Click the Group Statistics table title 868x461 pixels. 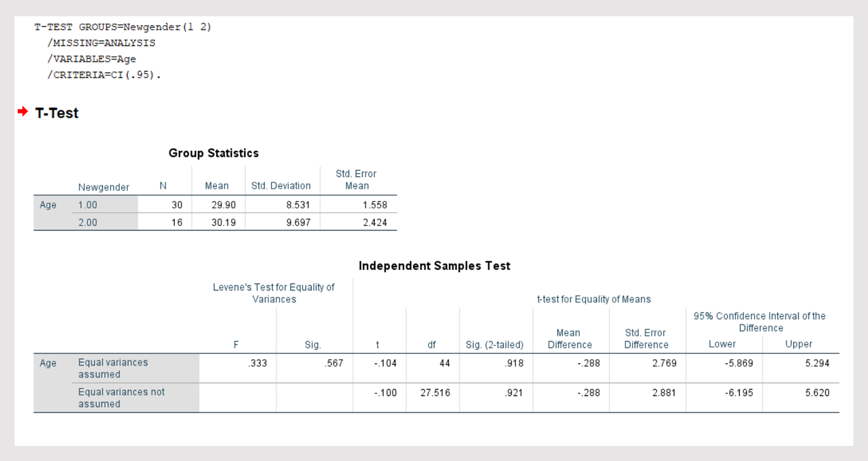coord(214,153)
